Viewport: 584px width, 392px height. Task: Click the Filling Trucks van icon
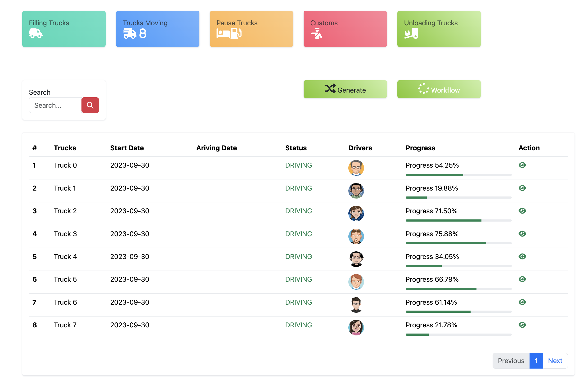pos(36,33)
